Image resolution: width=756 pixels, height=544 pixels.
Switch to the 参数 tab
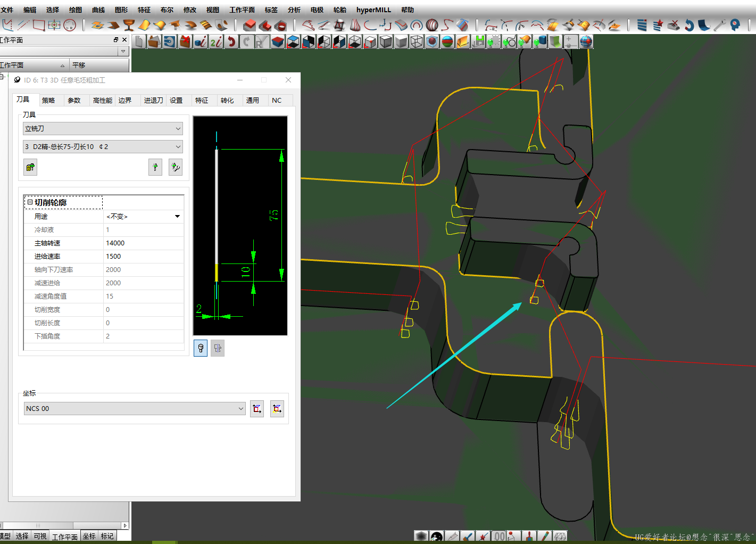[x=74, y=100]
